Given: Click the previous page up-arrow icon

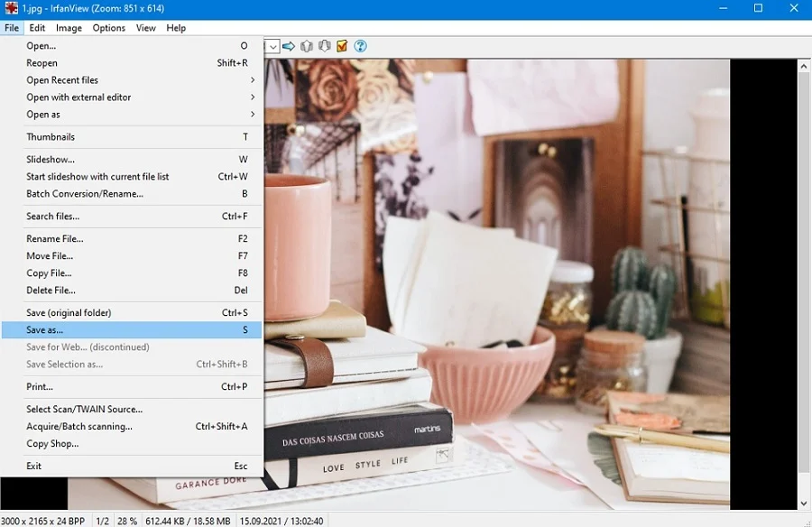Looking at the screenshot, I should pyautogui.click(x=307, y=46).
